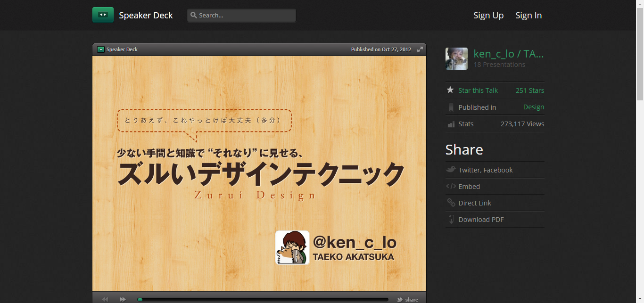This screenshot has width=644, height=303.
Task: Click the Direct Link chain icon
Action: click(x=451, y=203)
